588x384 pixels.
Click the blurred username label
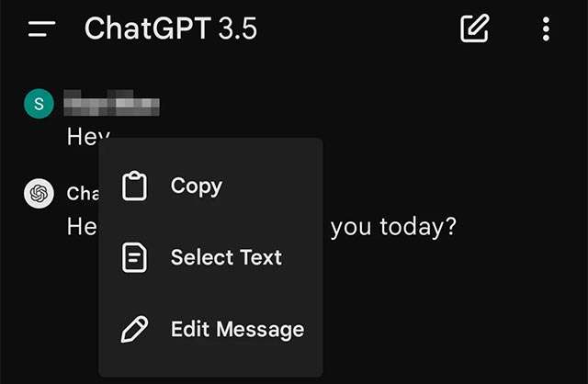pyautogui.click(x=113, y=103)
